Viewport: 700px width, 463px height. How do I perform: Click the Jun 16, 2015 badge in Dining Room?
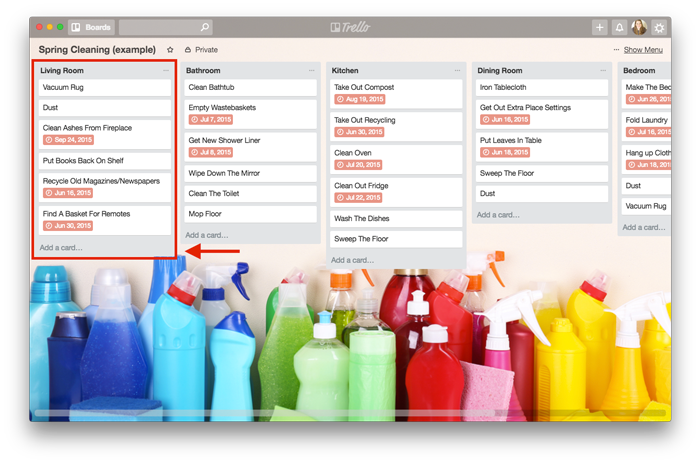pyautogui.click(x=505, y=120)
